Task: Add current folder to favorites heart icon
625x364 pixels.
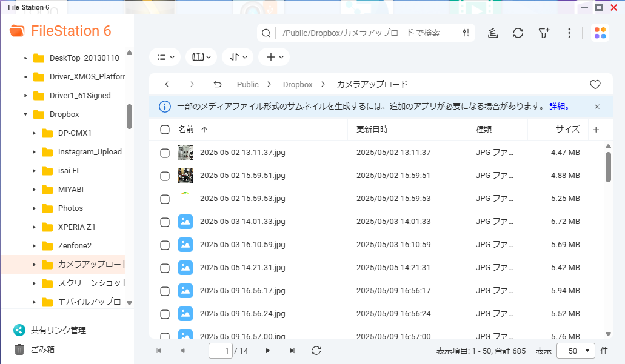Action: (x=595, y=85)
